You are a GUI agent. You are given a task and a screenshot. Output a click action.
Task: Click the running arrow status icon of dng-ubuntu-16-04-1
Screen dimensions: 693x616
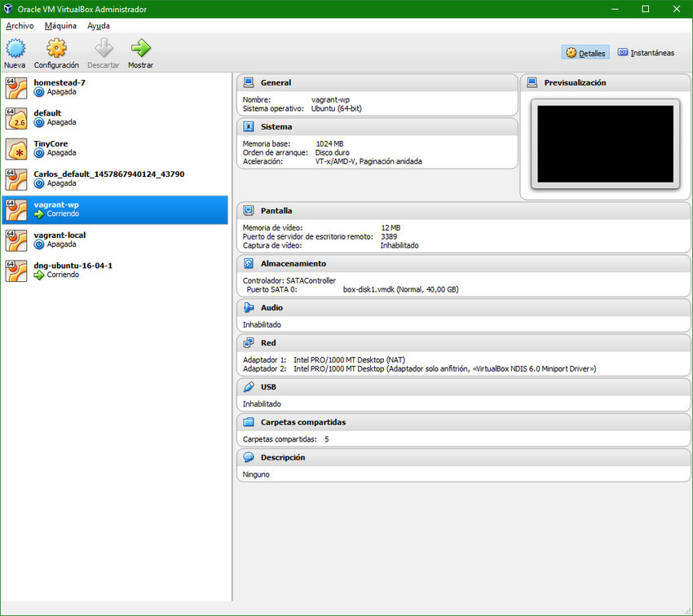coord(39,275)
